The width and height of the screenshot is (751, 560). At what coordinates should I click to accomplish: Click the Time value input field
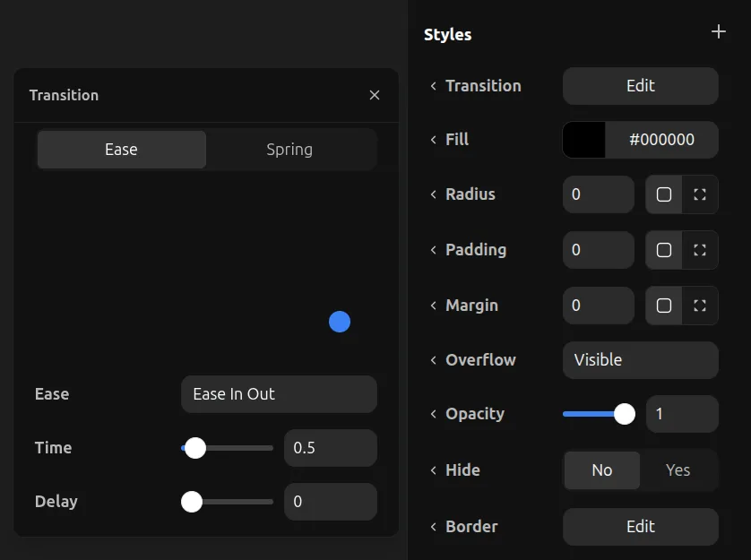[330, 448]
